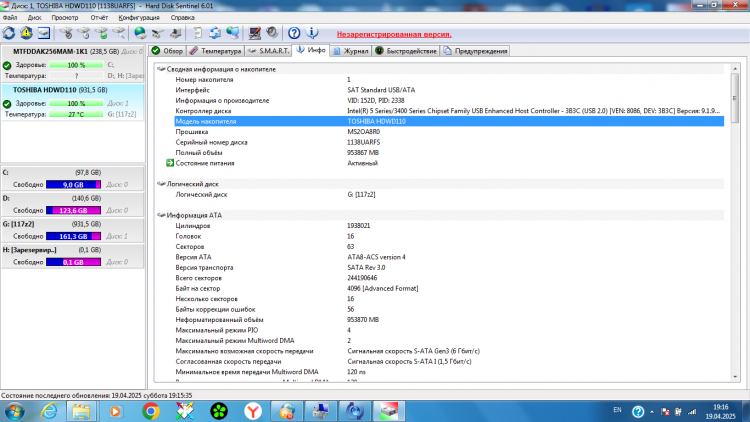
Task: Click the EN language indicator in the tray
Action: click(618, 410)
